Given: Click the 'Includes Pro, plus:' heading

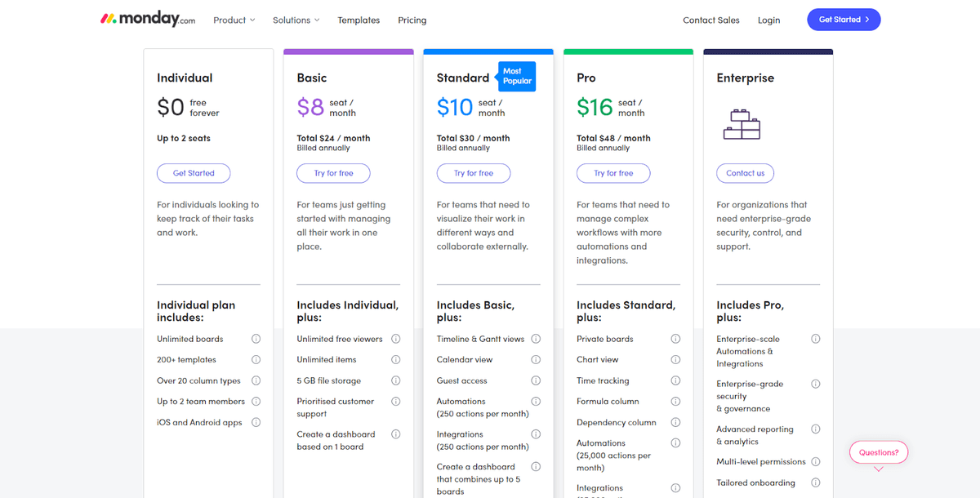Looking at the screenshot, I should (x=750, y=311).
